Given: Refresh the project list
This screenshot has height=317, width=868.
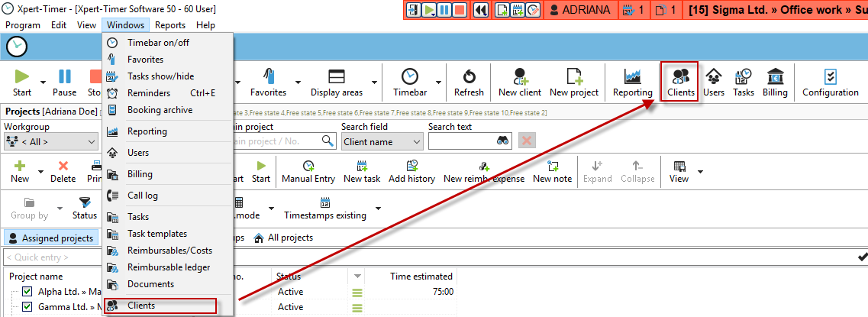Looking at the screenshot, I should tap(469, 81).
